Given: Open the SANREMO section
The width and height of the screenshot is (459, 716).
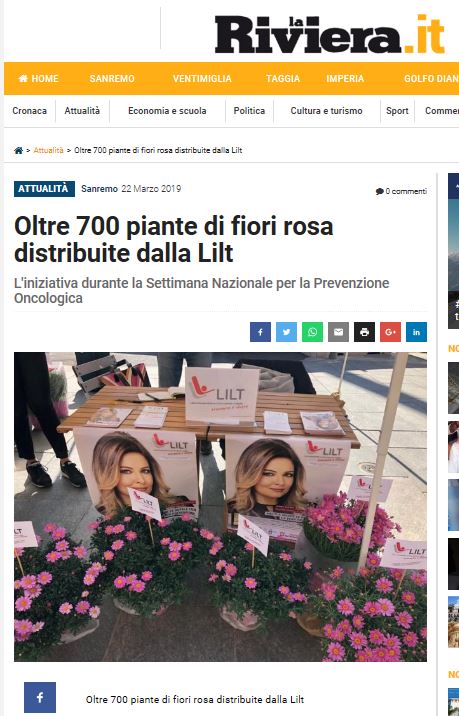Looking at the screenshot, I should 112,79.
